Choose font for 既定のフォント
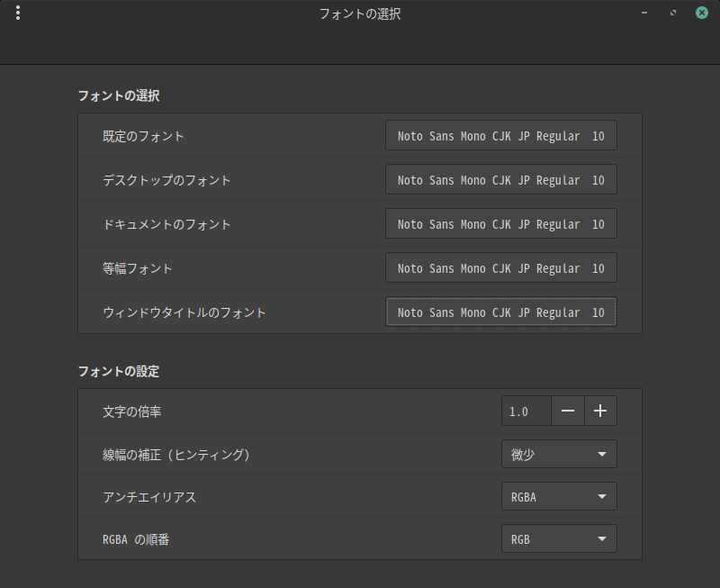This screenshot has height=588, width=720. click(x=501, y=136)
